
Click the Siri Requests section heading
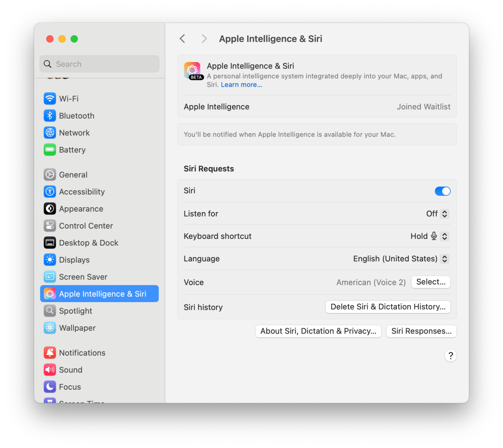click(x=209, y=169)
